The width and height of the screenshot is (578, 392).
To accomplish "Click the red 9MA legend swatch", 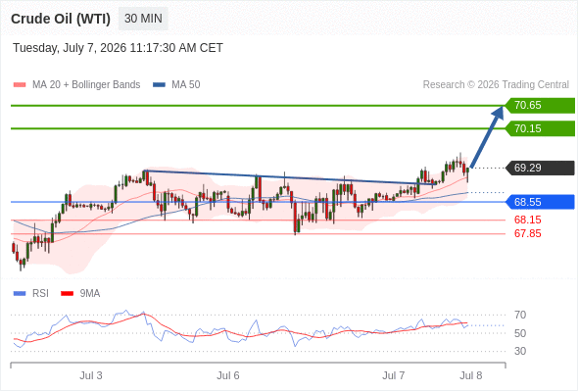I will 67,294.
